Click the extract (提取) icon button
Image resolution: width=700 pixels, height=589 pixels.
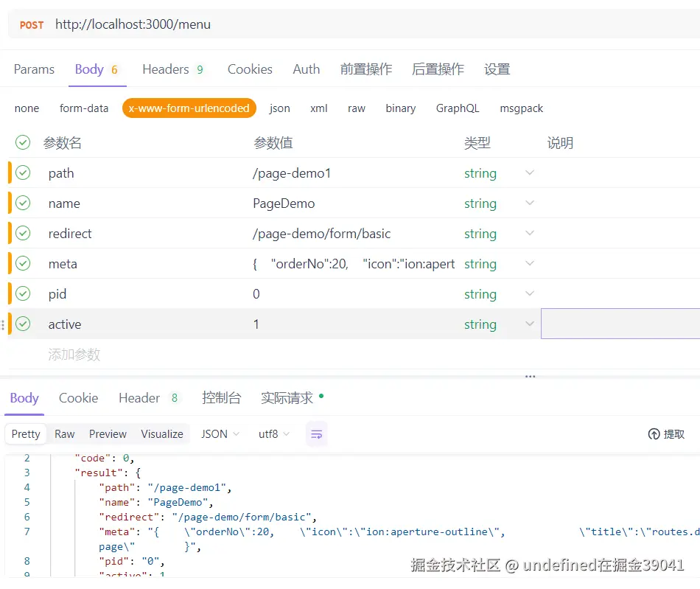pyautogui.click(x=665, y=434)
